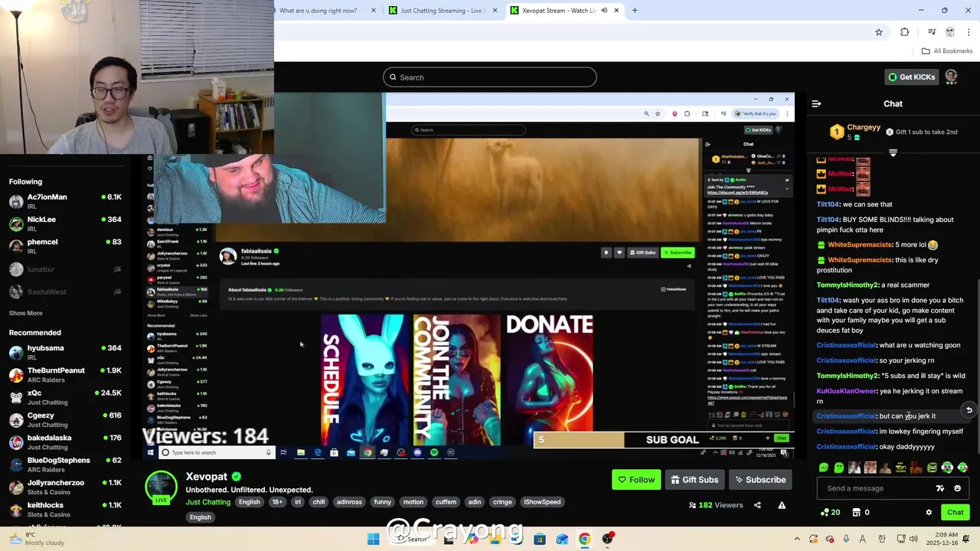
Task: Open chat settings gear icon
Action: [929, 513]
